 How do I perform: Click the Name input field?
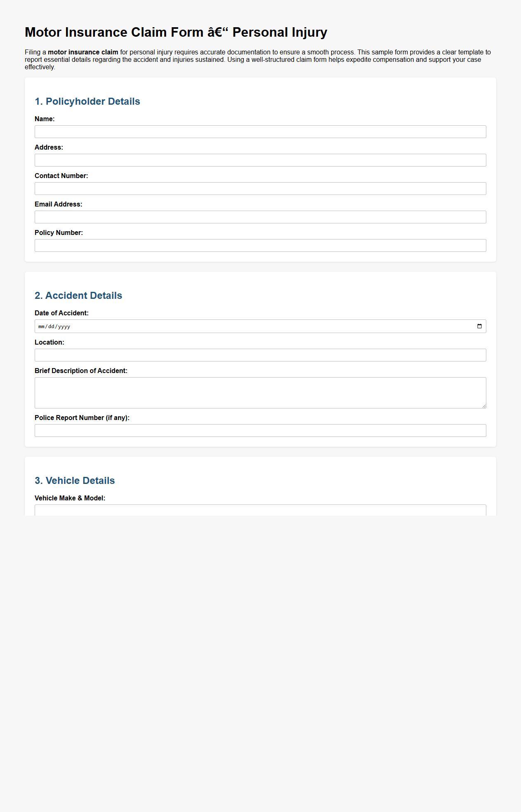(x=260, y=131)
